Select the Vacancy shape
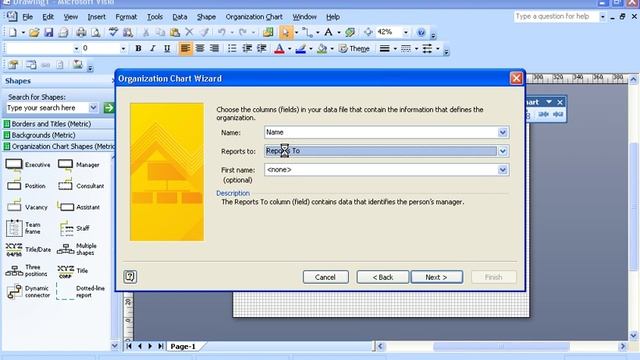The height and width of the screenshot is (360, 640). (27, 207)
